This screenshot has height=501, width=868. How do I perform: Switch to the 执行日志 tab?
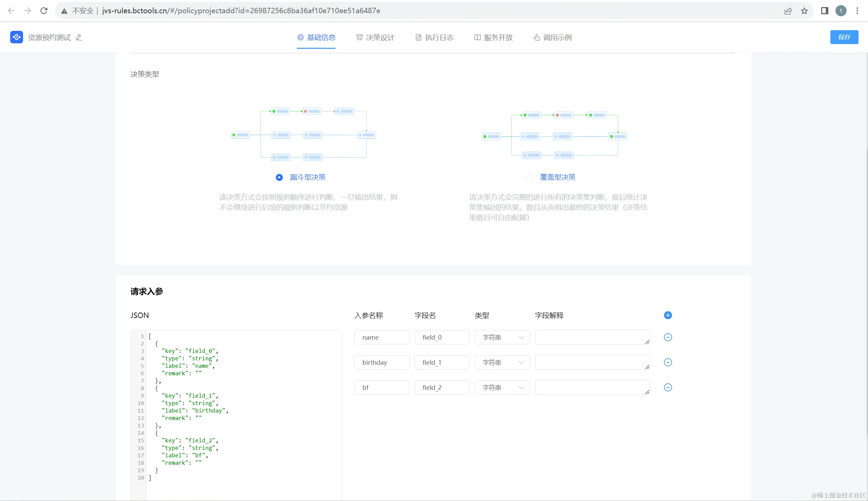pos(435,38)
